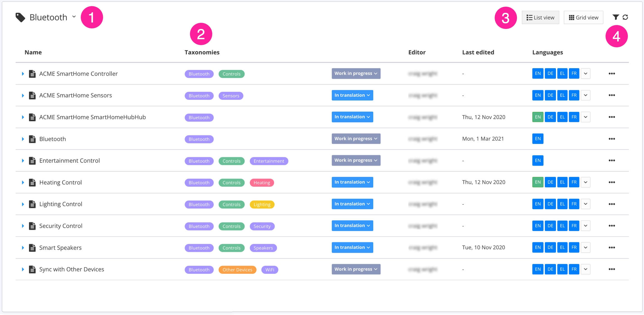This screenshot has height=315, width=644.
Task: Click the filter icon in the toolbar
Action: coord(616,17)
